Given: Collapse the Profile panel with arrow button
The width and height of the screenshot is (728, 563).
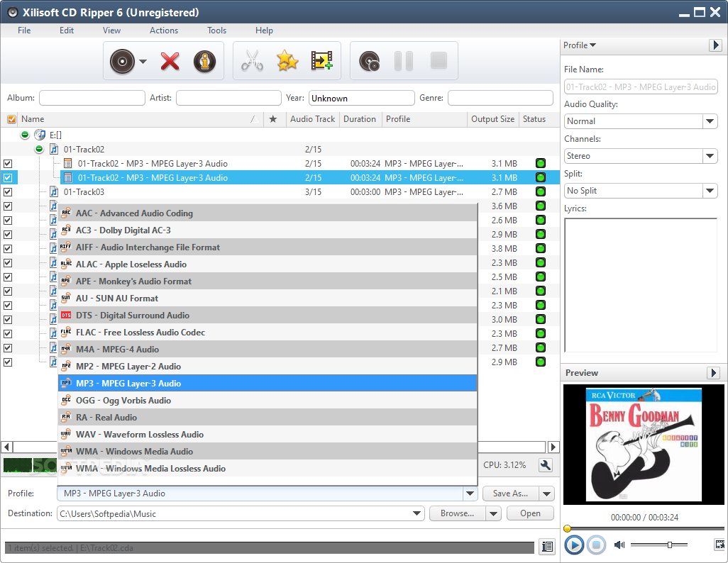Looking at the screenshot, I should click(x=715, y=45).
